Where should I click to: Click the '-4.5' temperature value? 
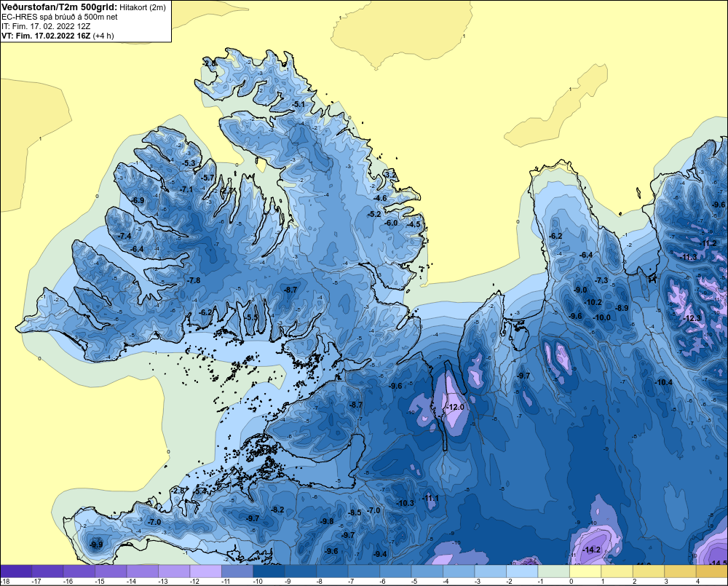414,224
